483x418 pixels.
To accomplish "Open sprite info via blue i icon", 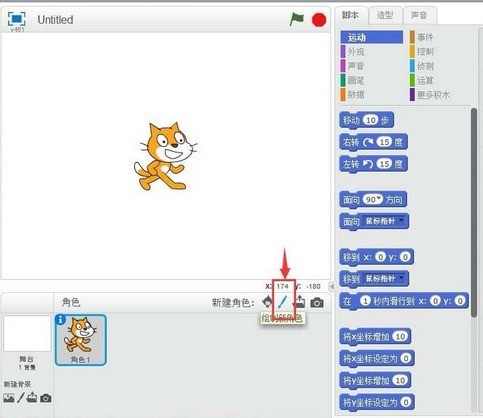I will tap(60, 320).
